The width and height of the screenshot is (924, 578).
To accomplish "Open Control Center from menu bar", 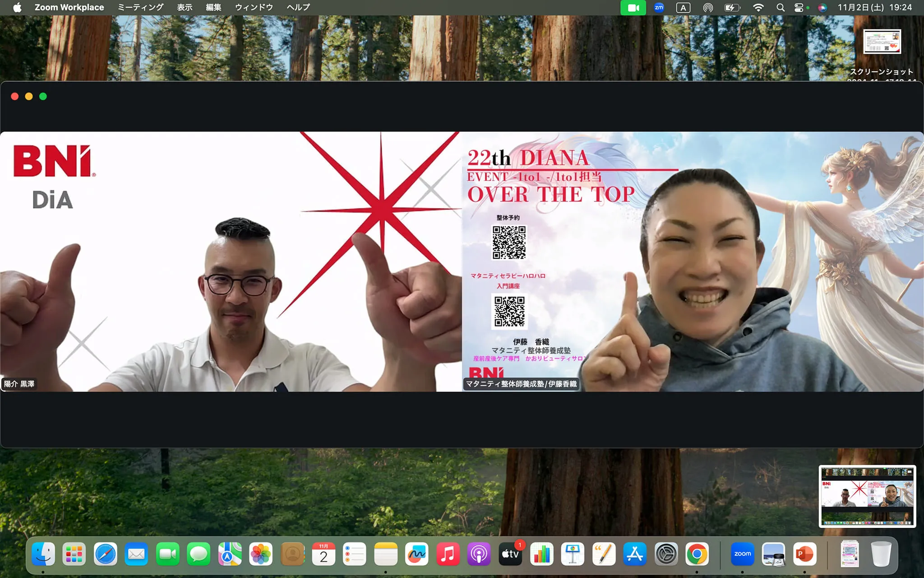I will pyautogui.click(x=799, y=8).
